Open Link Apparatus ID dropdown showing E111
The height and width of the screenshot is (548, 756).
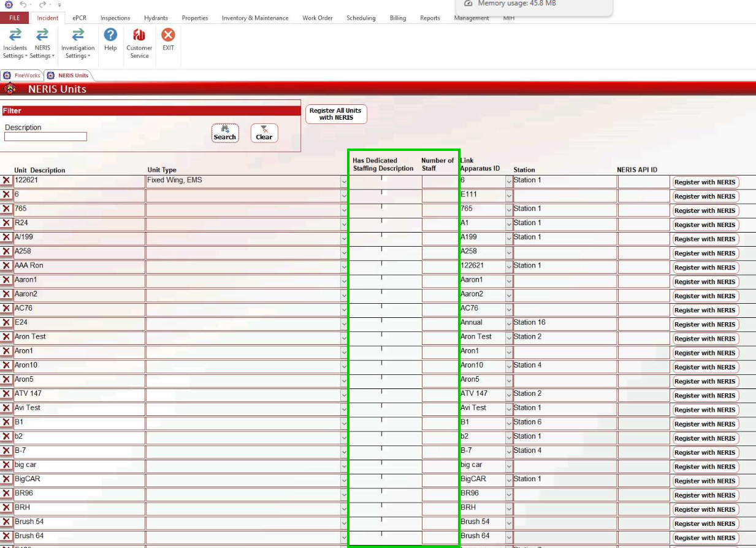pyautogui.click(x=508, y=196)
